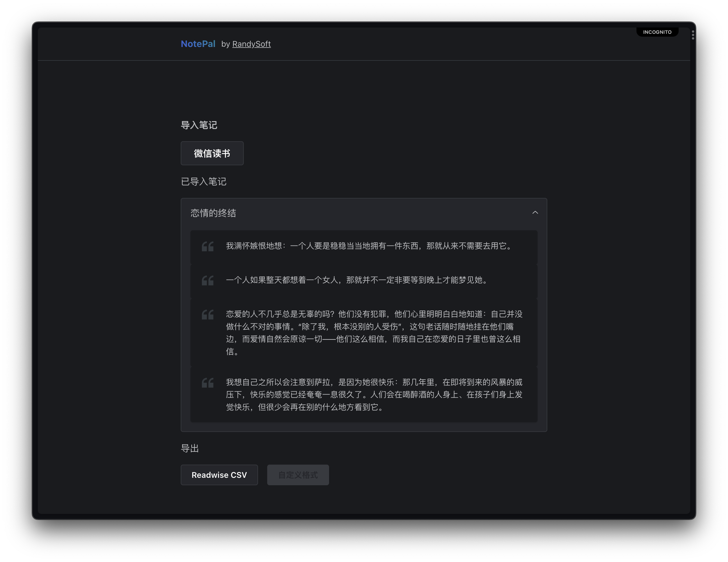Collapse the 恋情的终结 chevron arrow

(535, 213)
